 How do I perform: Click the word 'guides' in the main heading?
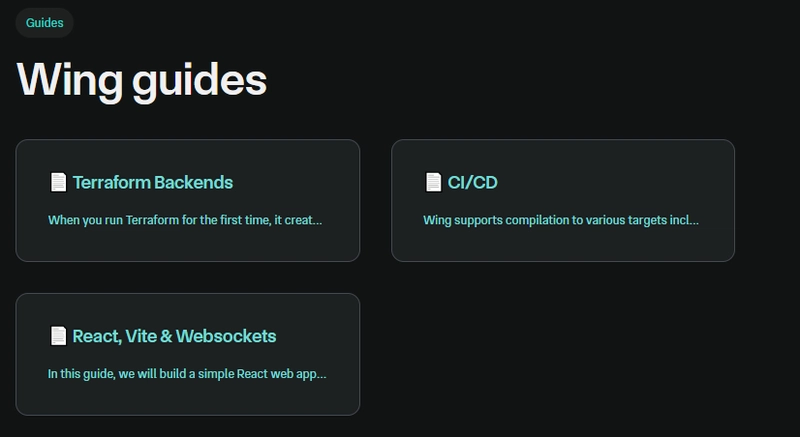coord(199,82)
